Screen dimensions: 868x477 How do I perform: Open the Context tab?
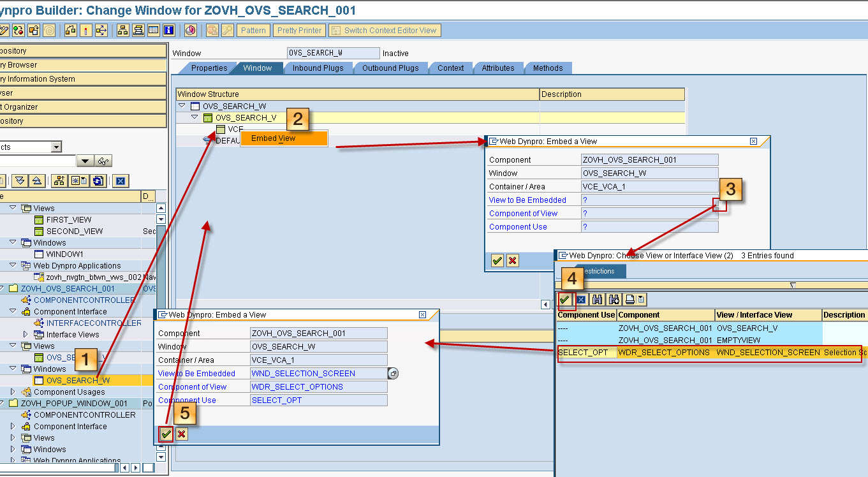coord(451,68)
